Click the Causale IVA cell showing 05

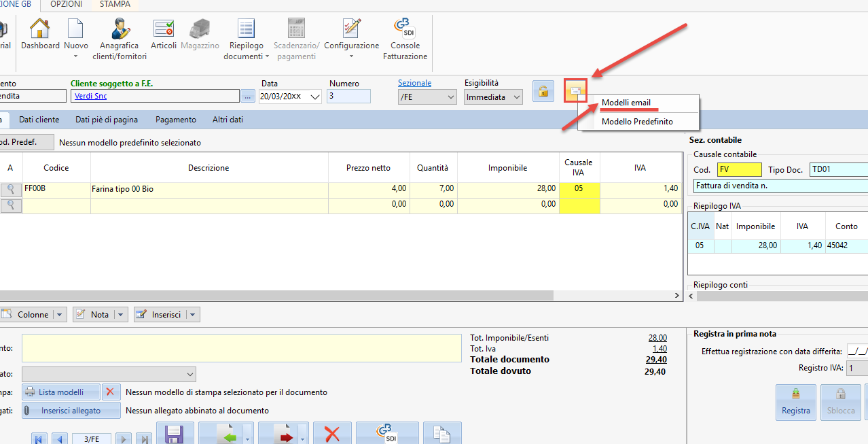(579, 189)
